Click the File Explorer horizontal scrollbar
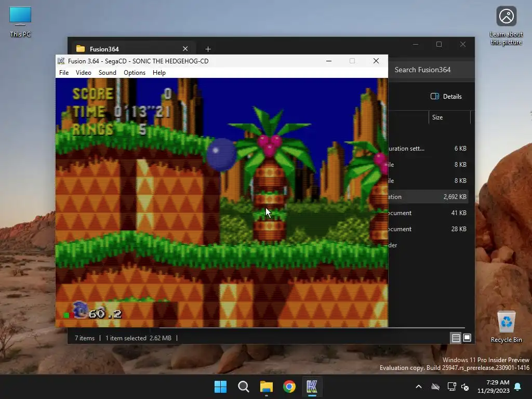This screenshot has width=532, height=399. 312,328
